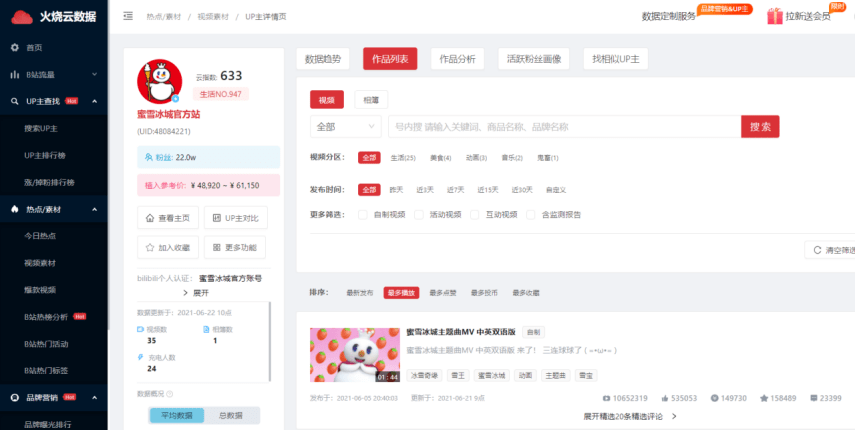Click the 火烧云数据 cloud logo
The width and height of the screenshot is (855, 430).
[x=21, y=17]
